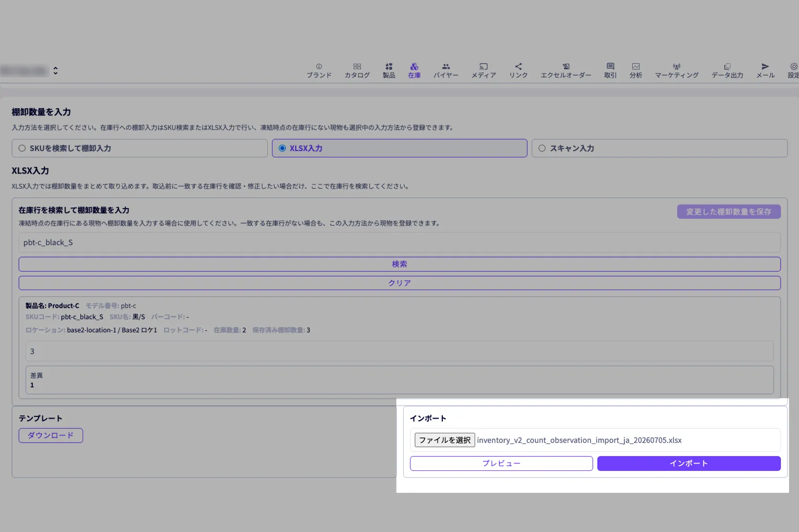The image size is (799, 532).
Task: Open the バイヤー buyers icon
Action: point(446,66)
